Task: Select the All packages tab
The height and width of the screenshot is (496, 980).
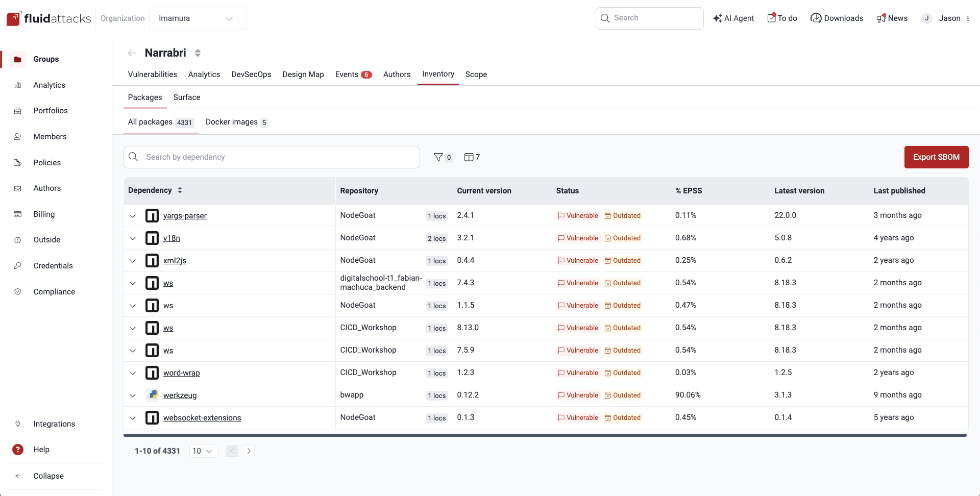Action: [x=161, y=122]
